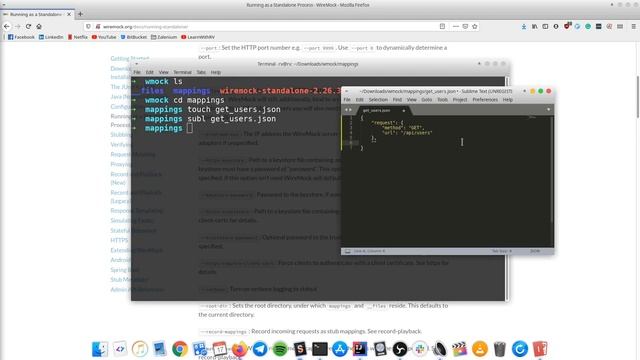Image resolution: width=640 pixels, height=360 pixels.
Task: Open the terminal Edit menu
Action: click(149, 72)
